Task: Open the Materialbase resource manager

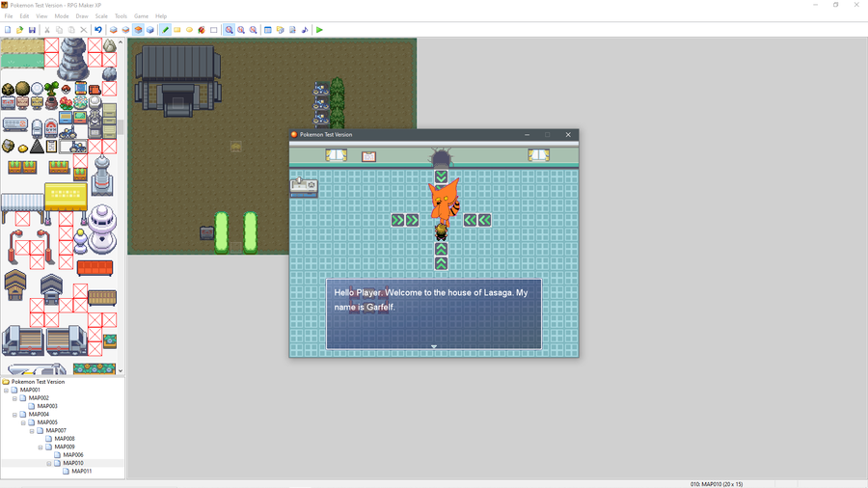Action: (x=280, y=30)
